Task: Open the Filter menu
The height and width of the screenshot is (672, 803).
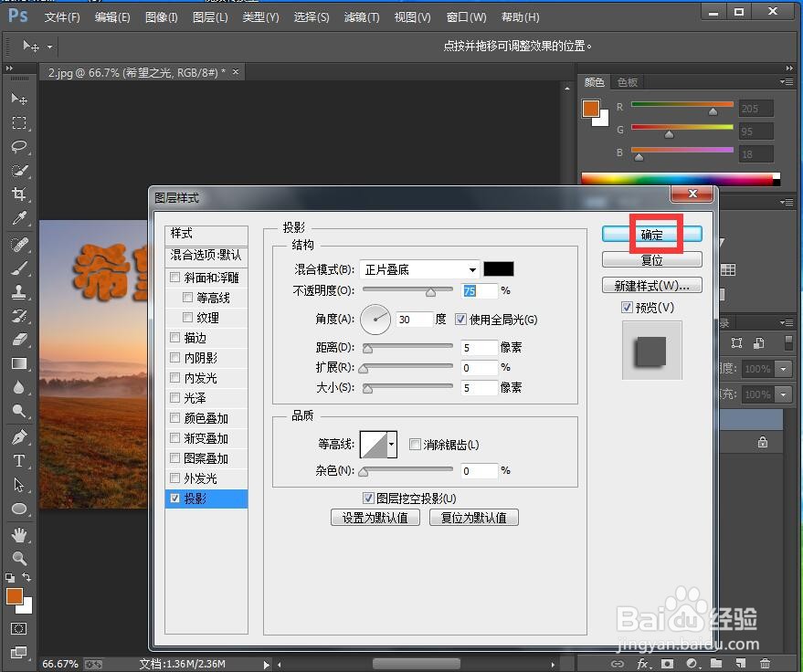Action: click(361, 16)
